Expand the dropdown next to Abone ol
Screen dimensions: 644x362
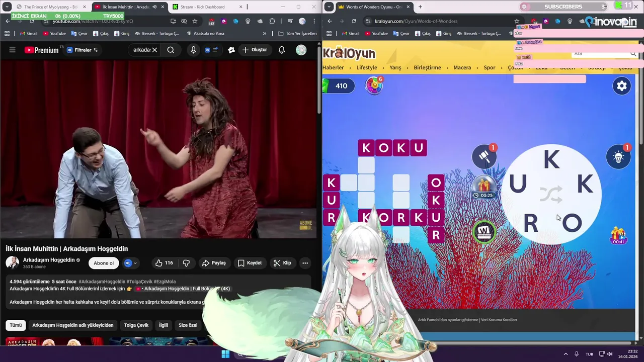(131, 263)
